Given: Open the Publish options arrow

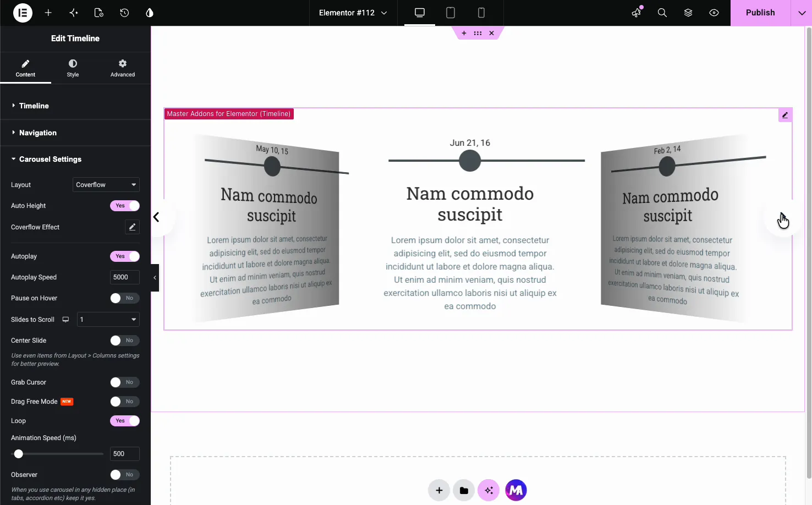Looking at the screenshot, I should click(802, 13).
